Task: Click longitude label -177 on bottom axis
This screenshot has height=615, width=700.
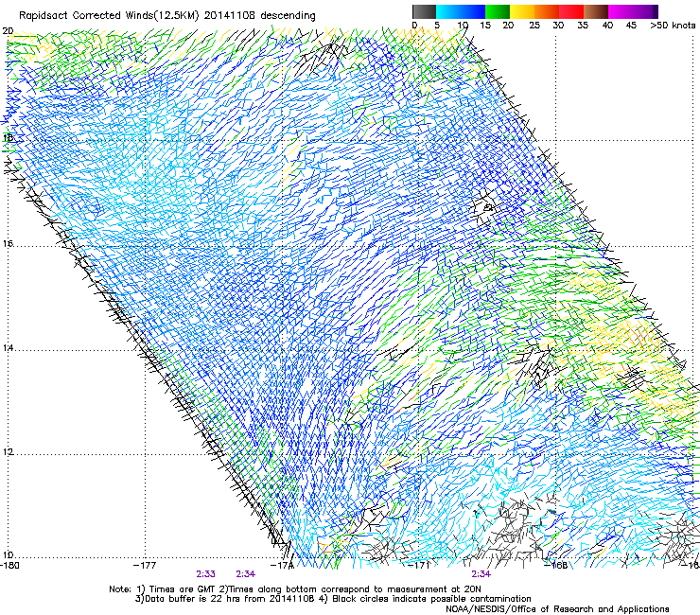Action: (145, 565)
